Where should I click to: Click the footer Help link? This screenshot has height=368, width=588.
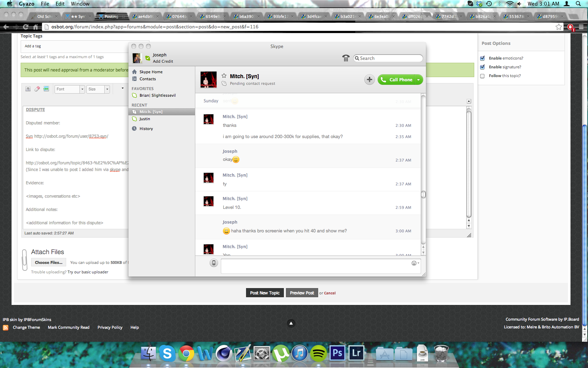[x=135, y=327]
